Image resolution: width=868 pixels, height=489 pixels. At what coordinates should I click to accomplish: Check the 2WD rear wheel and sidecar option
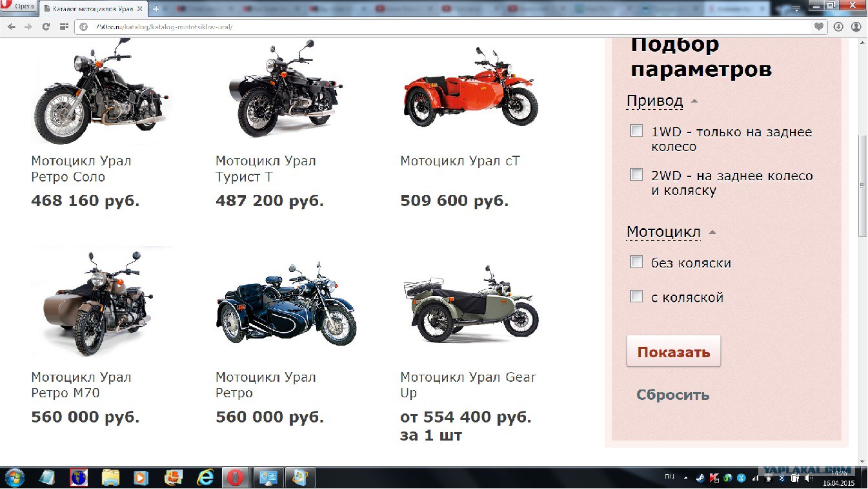point(636,174)
